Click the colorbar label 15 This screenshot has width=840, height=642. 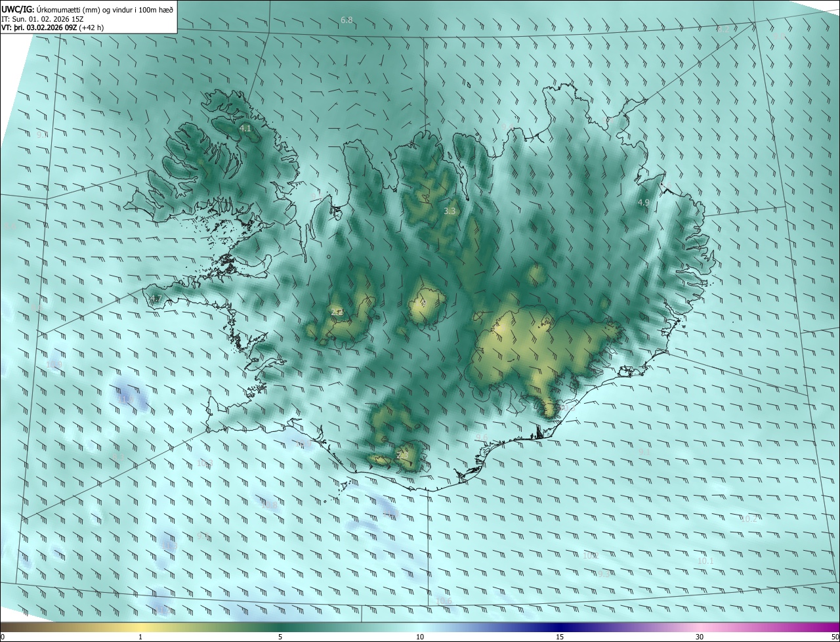pyautogui.click(x=560, y=637)
